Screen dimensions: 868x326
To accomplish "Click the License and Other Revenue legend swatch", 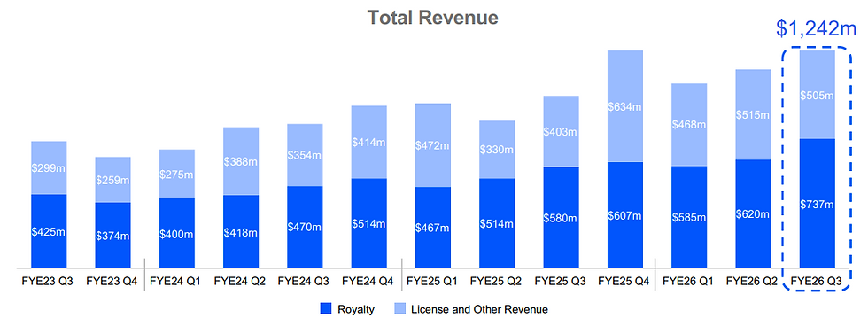I will coord(399,309).
